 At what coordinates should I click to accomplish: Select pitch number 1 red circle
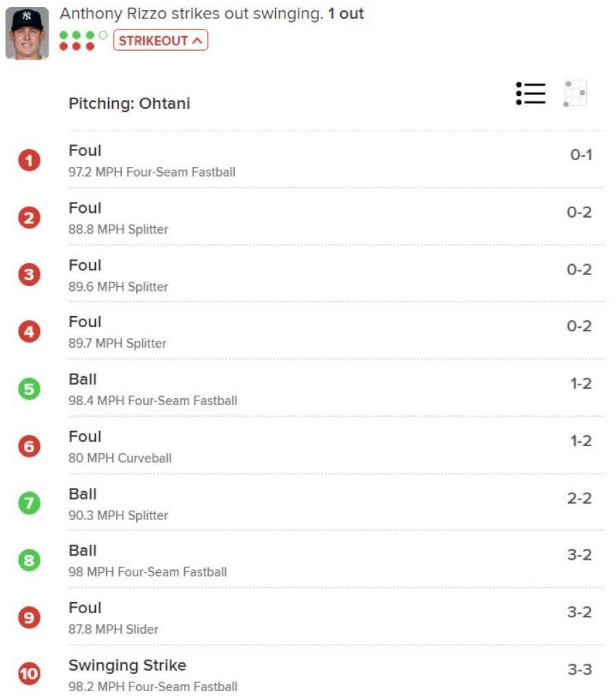pos(29,160)
